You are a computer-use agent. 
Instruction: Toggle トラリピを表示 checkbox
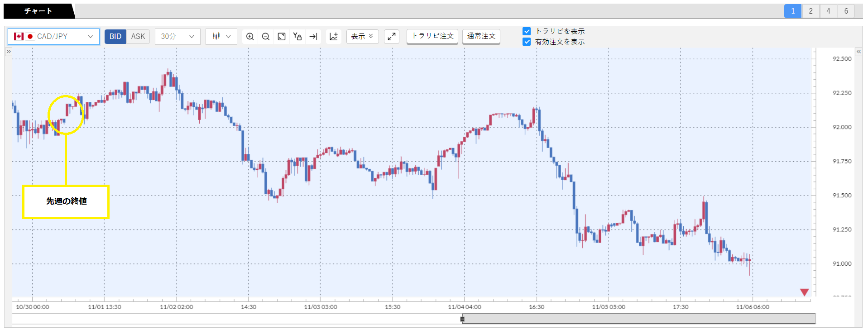527,31
